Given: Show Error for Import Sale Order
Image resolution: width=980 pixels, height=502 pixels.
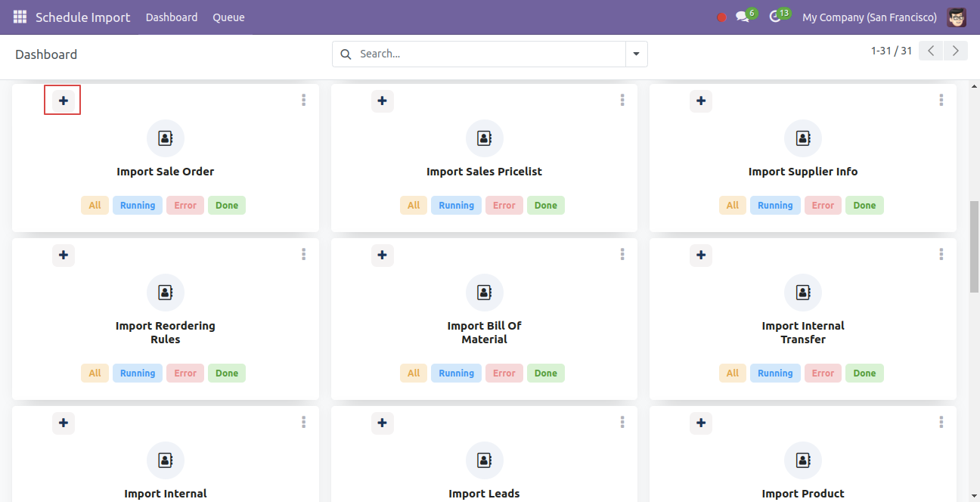Looking at the screenshot, I should [x=185, y=205].
